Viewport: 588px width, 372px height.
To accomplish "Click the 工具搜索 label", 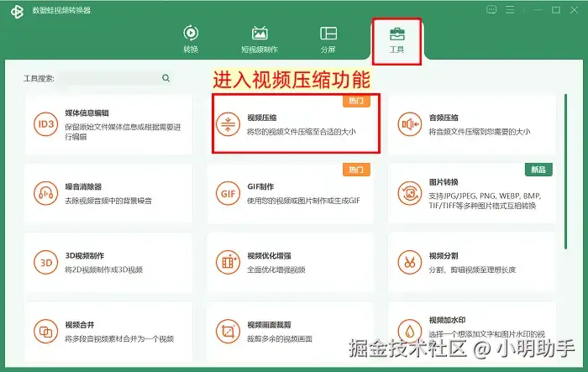I will [39, 78].
